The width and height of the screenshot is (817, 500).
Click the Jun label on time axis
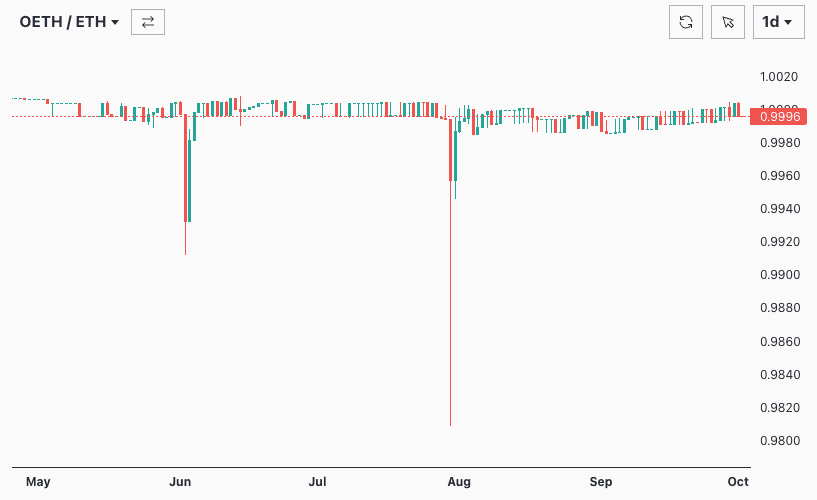click(181, 482)
